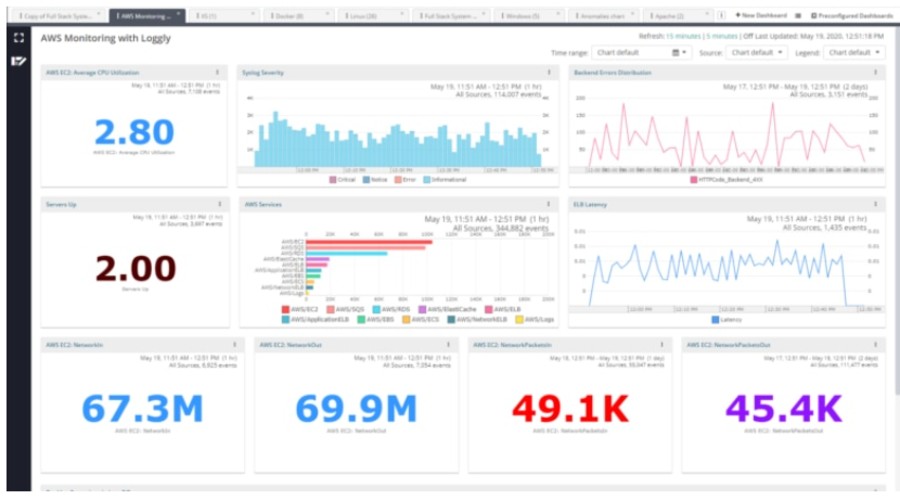Switch to the Anomalies chart tab
The image size is (900, 500).
603,15
